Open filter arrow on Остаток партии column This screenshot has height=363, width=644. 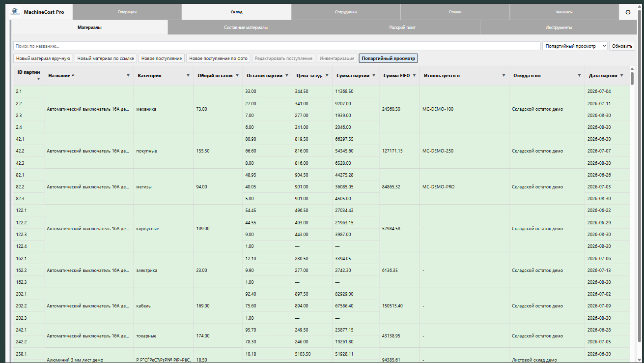point(287,76)
